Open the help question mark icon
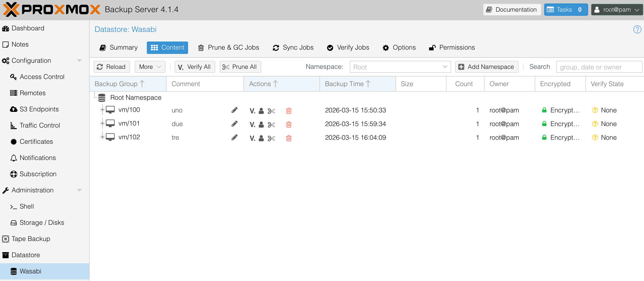Screen dimensions: 644x281 (x=637, y=29)
